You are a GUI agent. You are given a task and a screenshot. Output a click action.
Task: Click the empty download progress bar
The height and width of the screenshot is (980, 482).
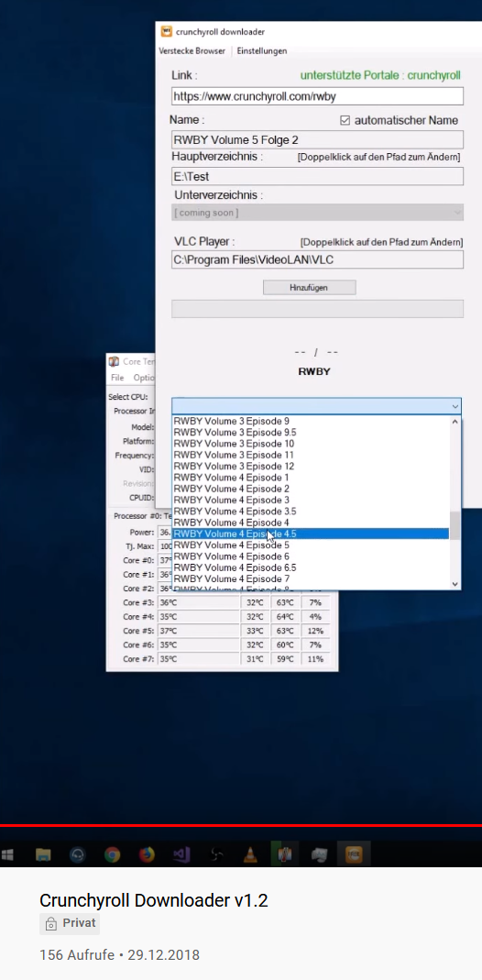click(x=317, y=309)
